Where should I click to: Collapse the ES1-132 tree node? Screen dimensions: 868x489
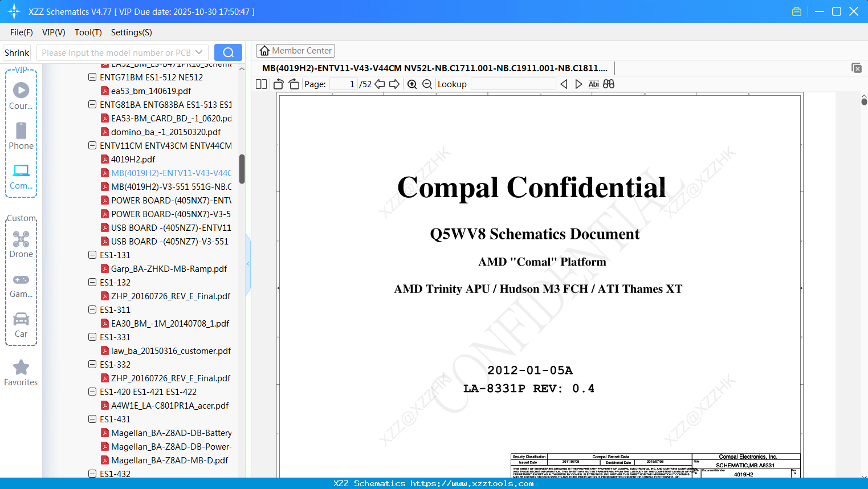92,282
